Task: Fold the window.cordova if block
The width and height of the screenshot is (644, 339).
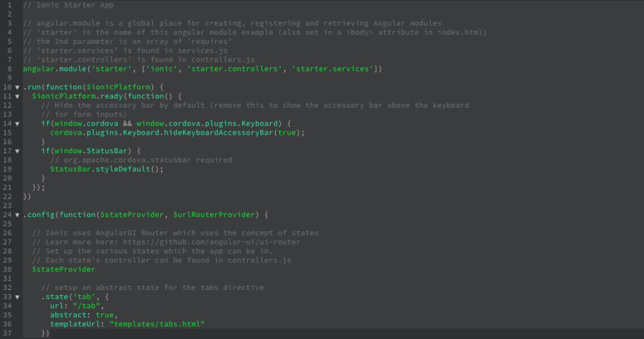Action: 17,124
